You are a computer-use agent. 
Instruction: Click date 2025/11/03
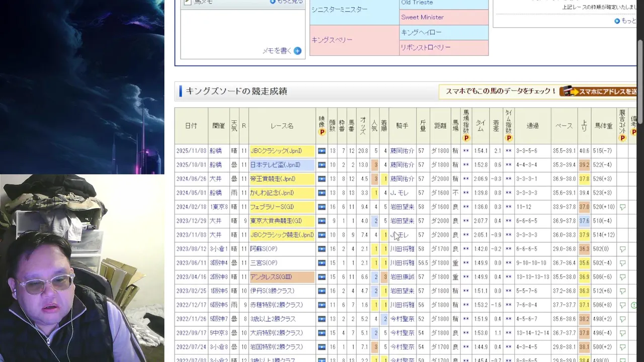coord(191,151)
